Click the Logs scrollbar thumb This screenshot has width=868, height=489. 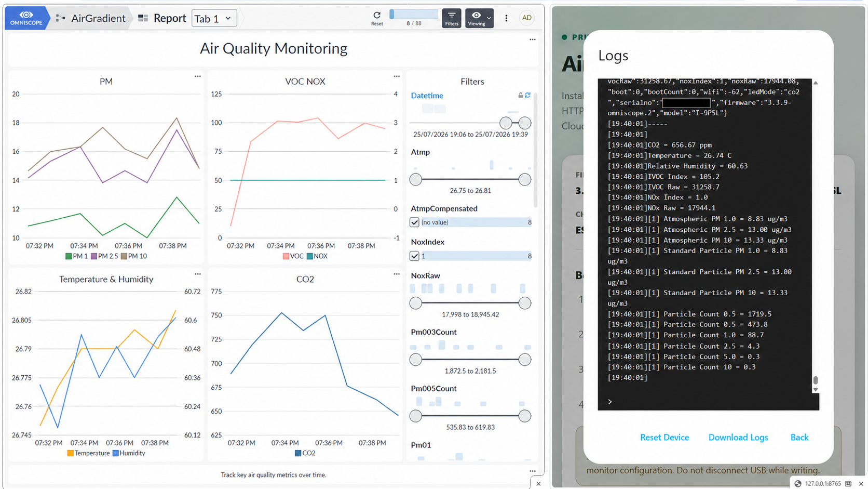[x=816, y=381]
